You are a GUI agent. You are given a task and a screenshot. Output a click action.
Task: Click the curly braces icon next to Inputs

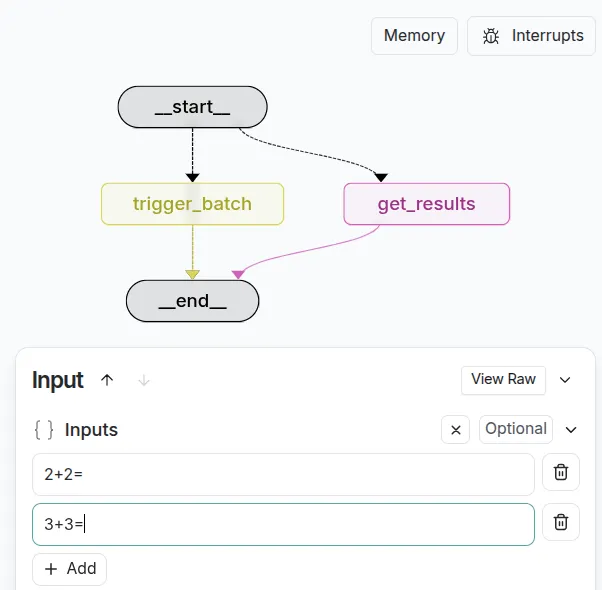(x=44, y=430)
